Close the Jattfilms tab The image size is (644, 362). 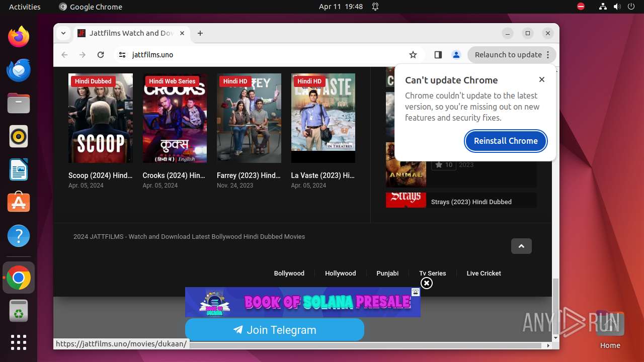(x=182, y=33)
